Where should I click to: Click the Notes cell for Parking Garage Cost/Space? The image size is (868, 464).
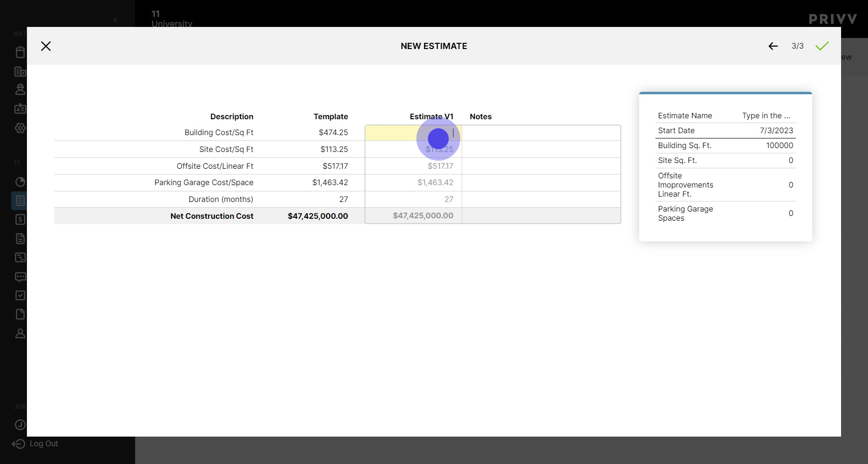point(541,183)
